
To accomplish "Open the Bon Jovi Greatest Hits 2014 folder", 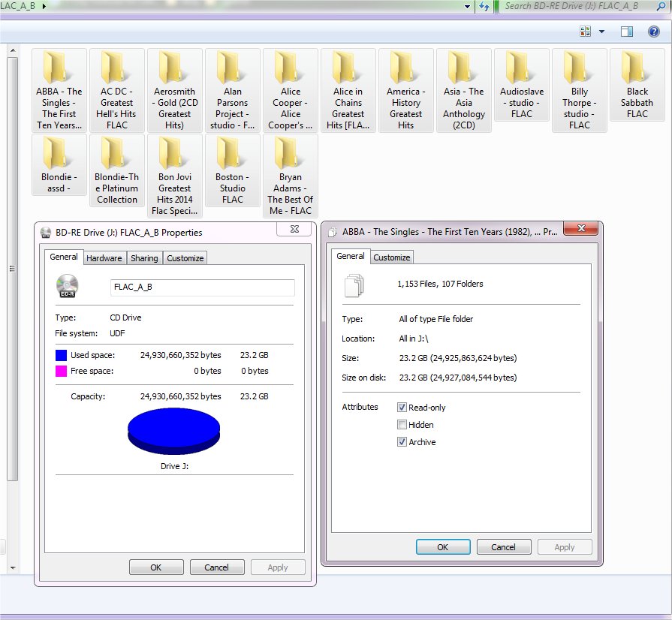I will (x=175, y=176).
